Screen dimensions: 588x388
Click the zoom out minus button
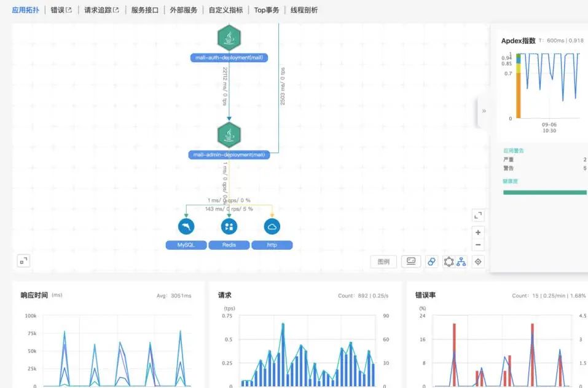coord(478,245)
